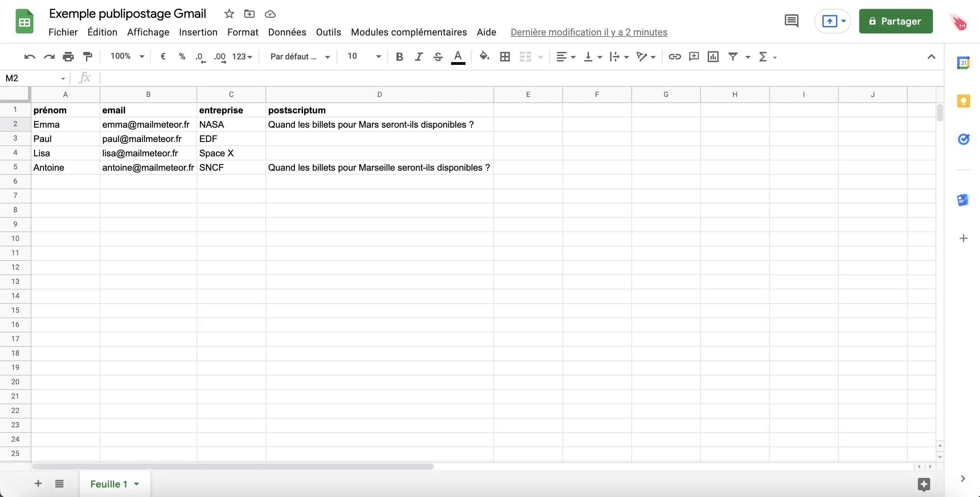This screenshot has height=497, width=980.
Task: Apply euro currency format
Action: click(x=163, y=56)
